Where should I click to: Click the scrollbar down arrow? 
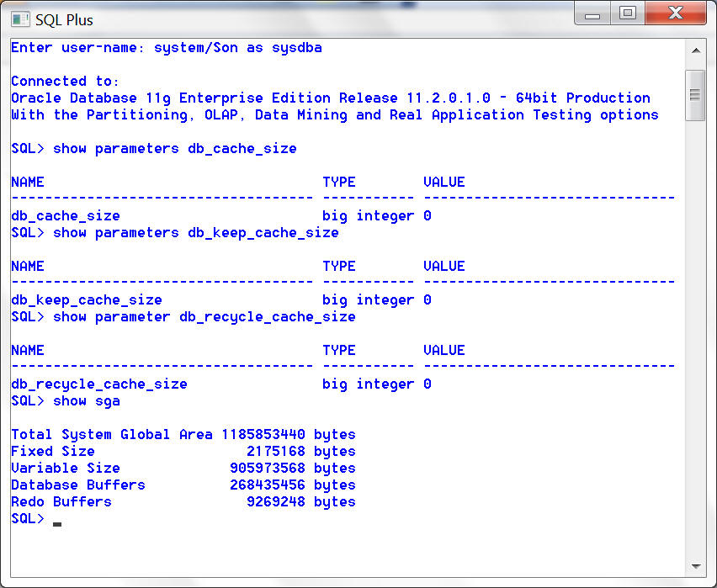click(696, 566)
